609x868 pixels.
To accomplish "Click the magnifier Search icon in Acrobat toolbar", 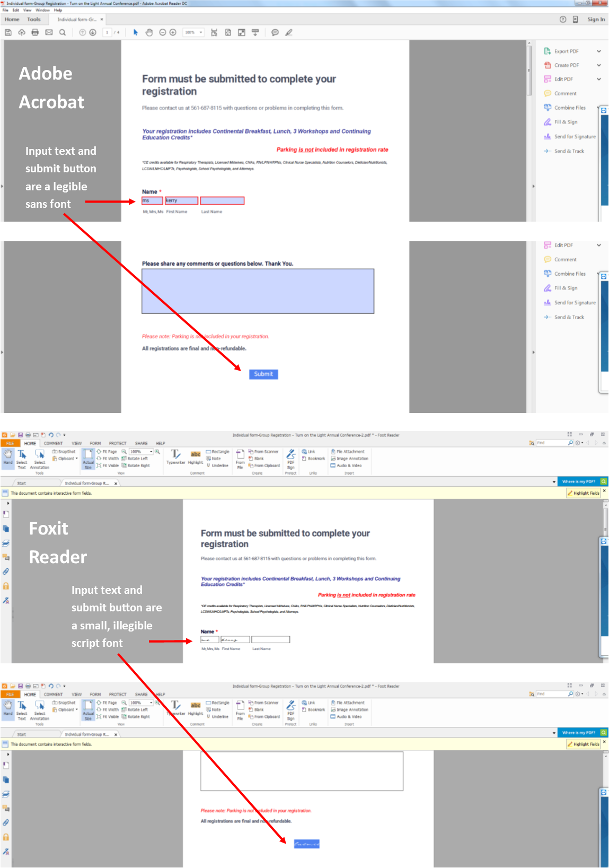I will (x=63, y=32).
